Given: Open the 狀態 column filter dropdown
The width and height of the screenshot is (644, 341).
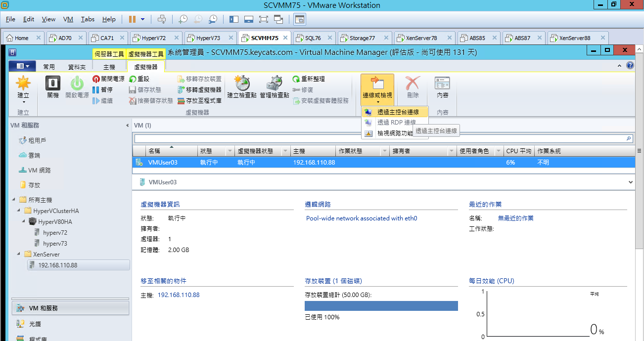Looking at the screenshot, I should coord(230,151).
